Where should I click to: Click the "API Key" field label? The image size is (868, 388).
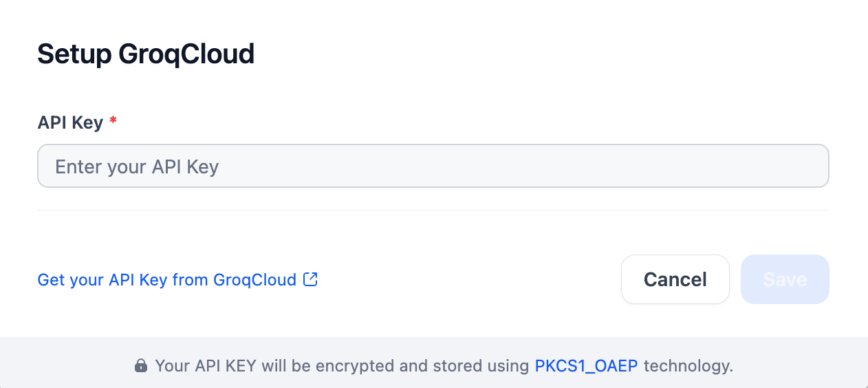coord(70,122)
